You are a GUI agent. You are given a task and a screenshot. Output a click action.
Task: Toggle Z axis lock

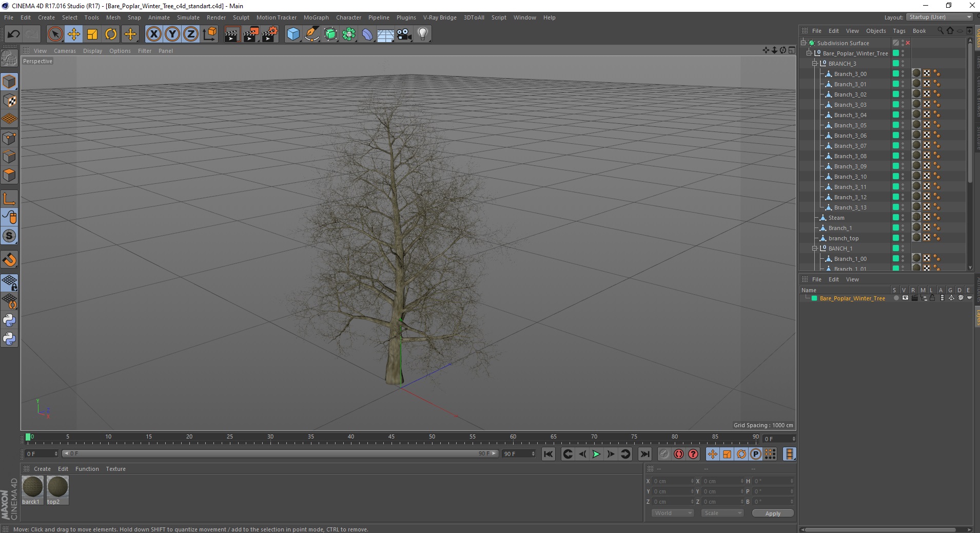(191, 34)
